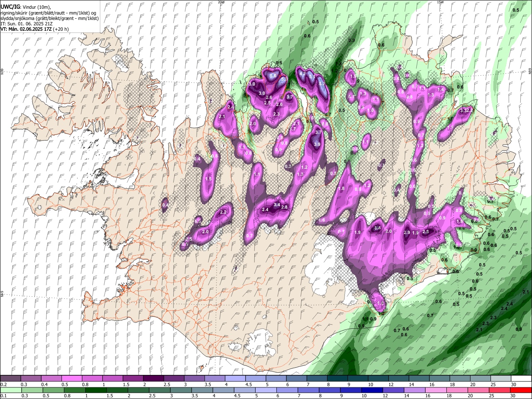Click the dark navy swatch labelled 10 in lower legend
532x399 pixels.
(x=372, y=390)
